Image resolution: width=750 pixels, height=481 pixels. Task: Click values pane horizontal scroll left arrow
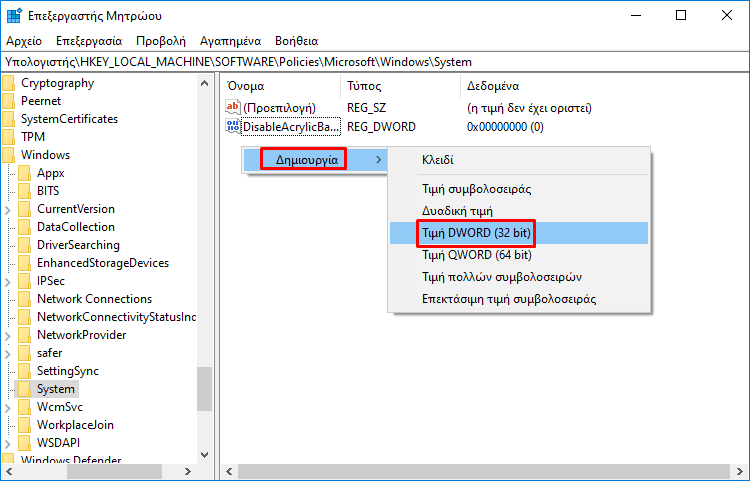(x=230, y=472)
